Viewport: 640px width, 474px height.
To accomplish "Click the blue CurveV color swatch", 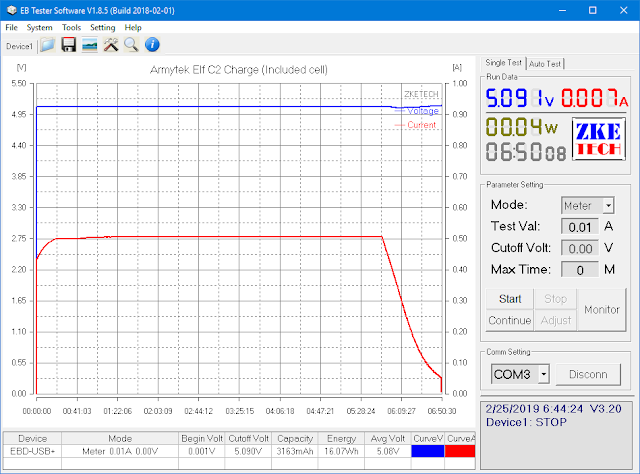I will [x=428, y=451].
